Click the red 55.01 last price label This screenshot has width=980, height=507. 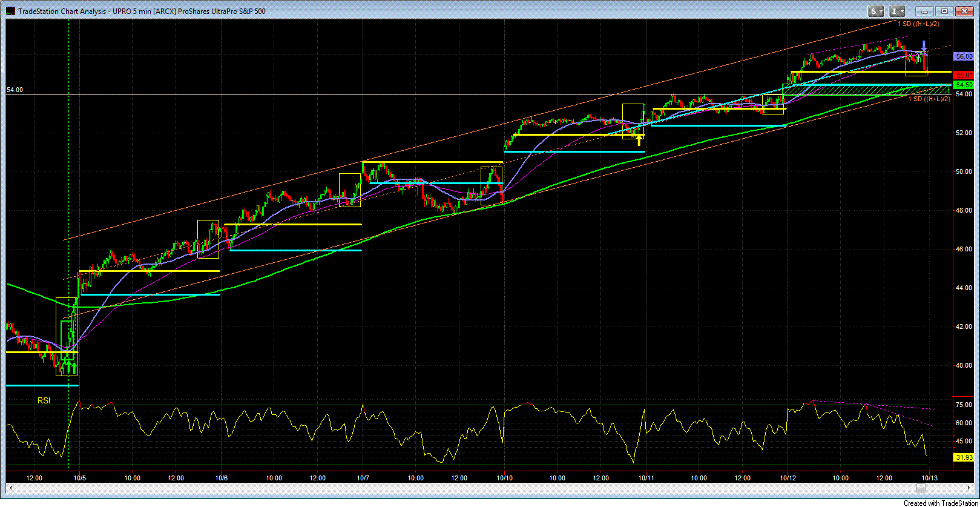click(964, 75)
